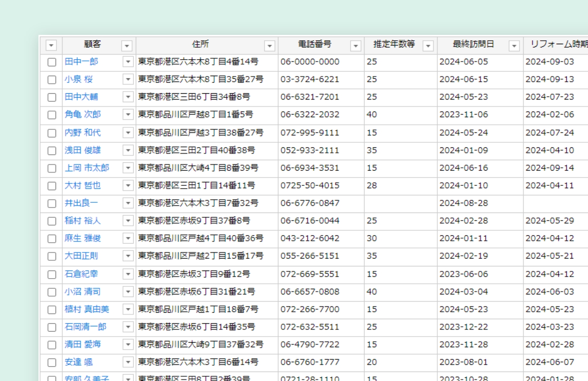Image resolution: width=588 pixels, height=381 pixels.
Task: Expand the row menu arrow for 角亀 次郎
Action: click(128, 114)
